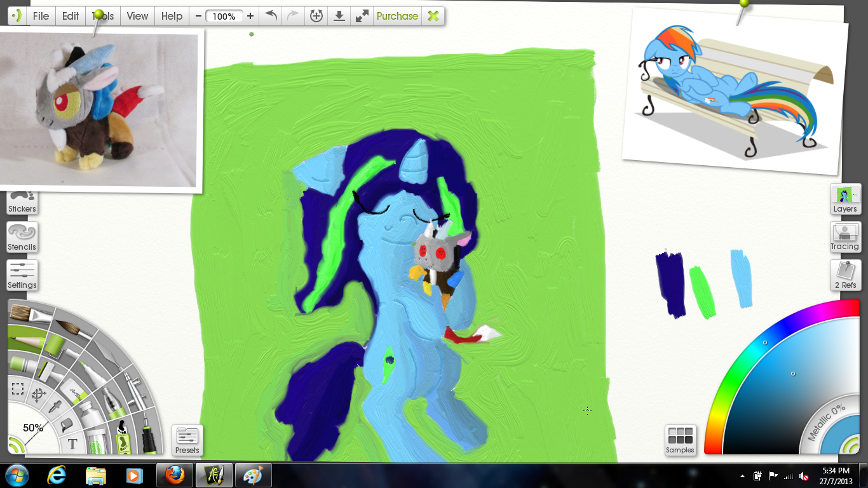This screenshot has width=868, height=488.
Task: Open the File menu
Action: 41,16
